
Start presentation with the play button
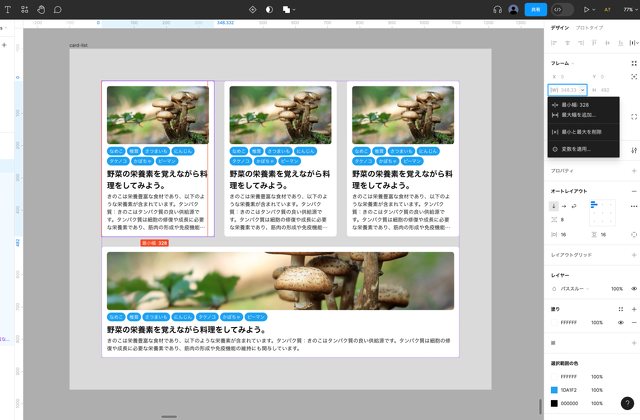point(587,9)
